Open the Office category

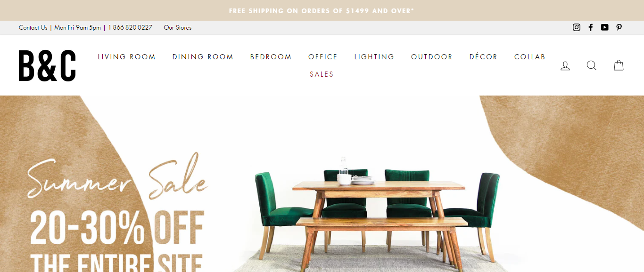coord(323,57)
